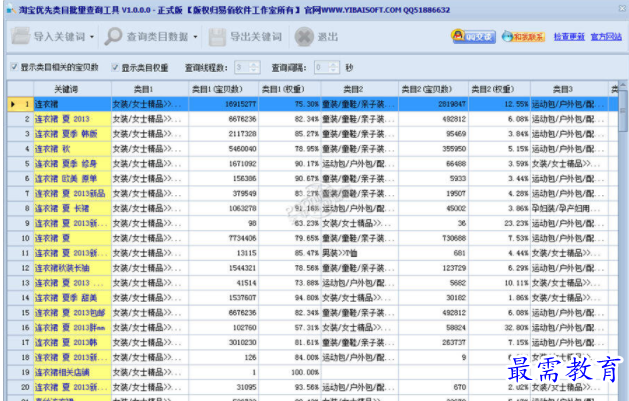Sort by the 类目3 column header
Viewport: 629px width, 401px height.
[570, 89]
